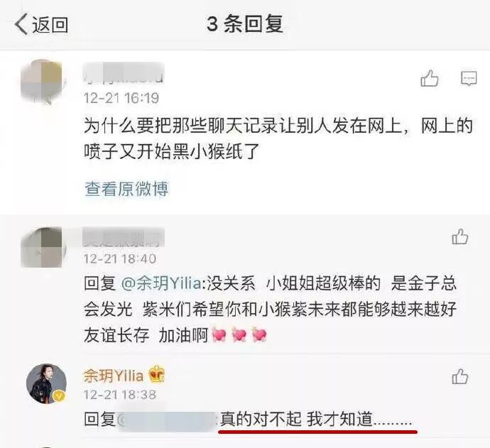The width and height of the screenshot is (490, 448).
Task: Like the first comment about 聊天记录
Action: [430, 78]
